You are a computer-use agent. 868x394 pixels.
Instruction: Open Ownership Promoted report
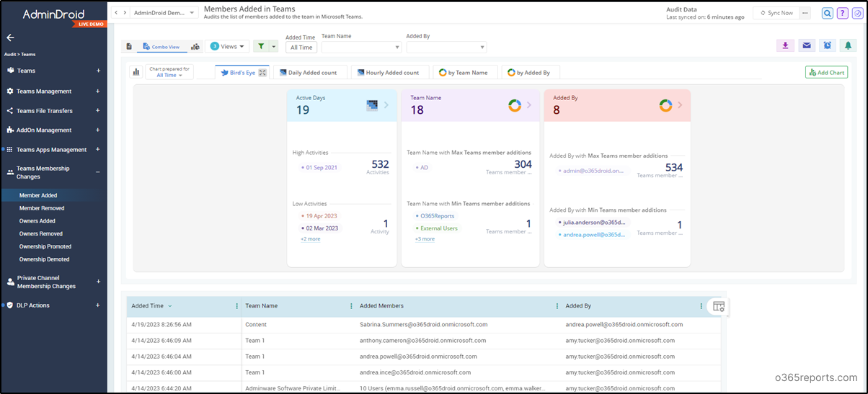point(45,246)
